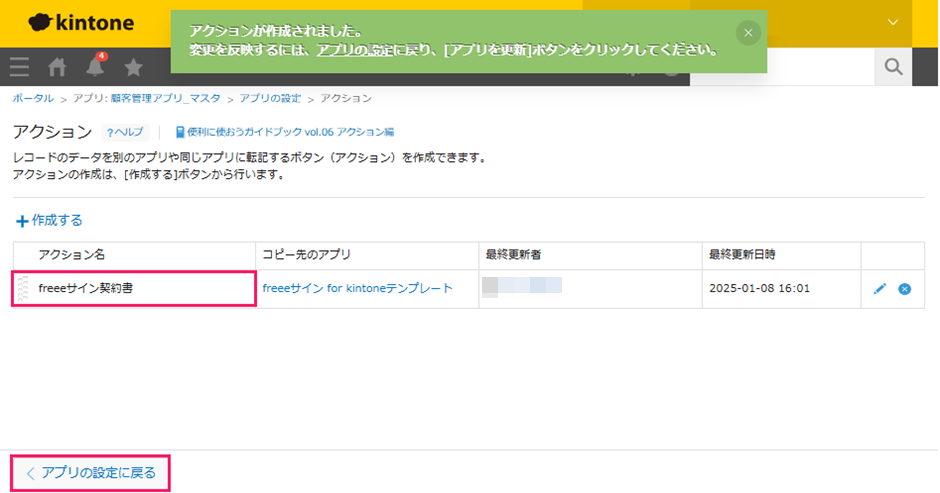This screenshot has width=940, height=493.
Task: Click the アクション page heading
Action: coord(53,132)
